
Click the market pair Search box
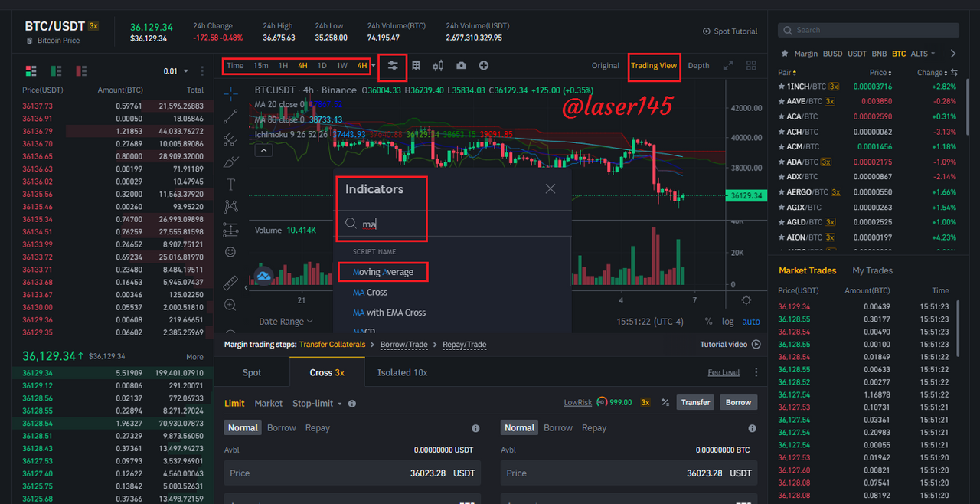tap(868, 30)
